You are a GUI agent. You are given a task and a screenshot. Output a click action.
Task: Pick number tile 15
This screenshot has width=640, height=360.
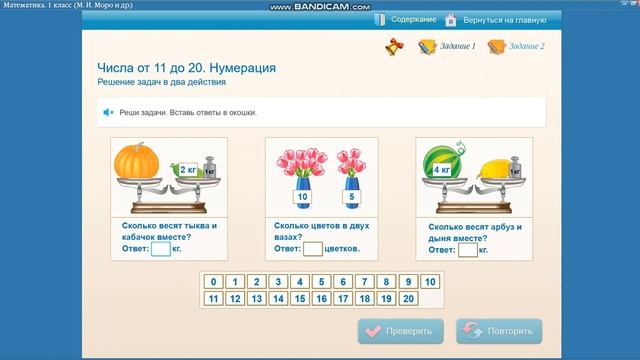300,299
